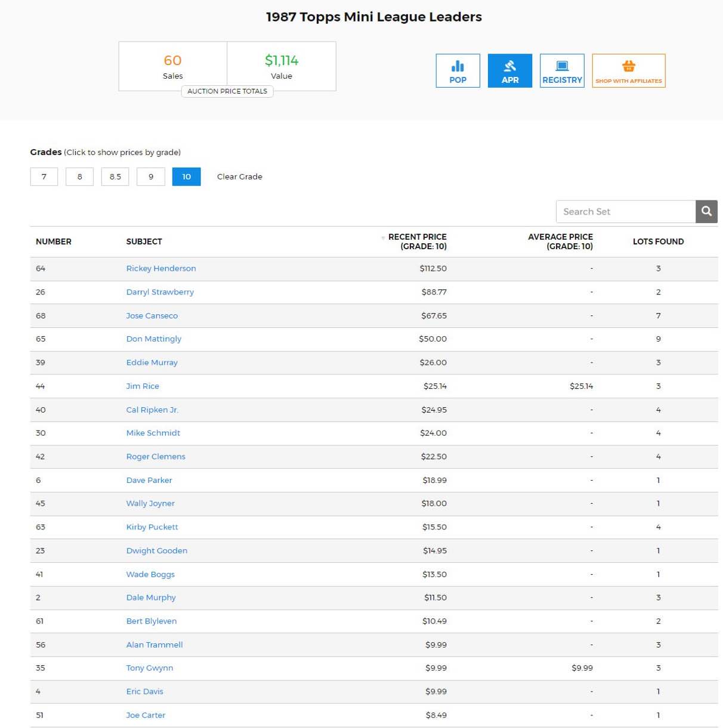Click Tony Gwynn's $9.99 average price

coord(582,668)
